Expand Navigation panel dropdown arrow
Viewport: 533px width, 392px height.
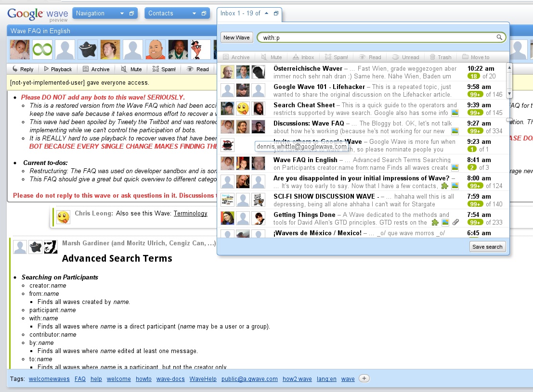pyautogui.click(x=122, y=13)
